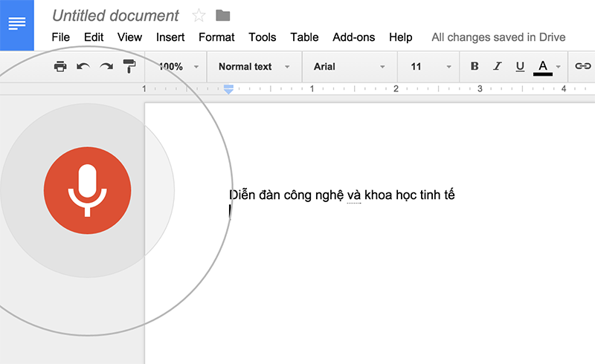Click the Undo arrow
This screenshot has width=595, height=364.
point(83,67)
